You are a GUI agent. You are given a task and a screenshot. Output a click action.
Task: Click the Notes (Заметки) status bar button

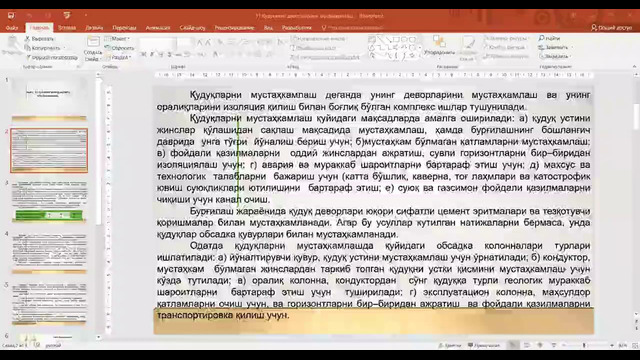(x=449, y=345)
